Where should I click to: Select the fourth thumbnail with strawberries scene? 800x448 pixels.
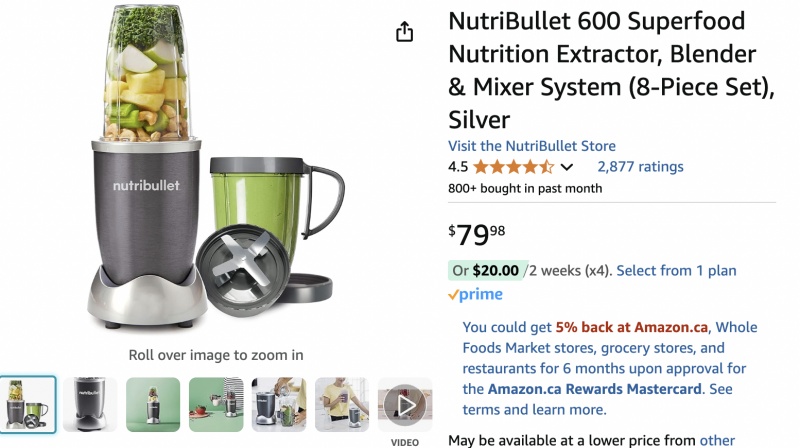coord(216,405)
